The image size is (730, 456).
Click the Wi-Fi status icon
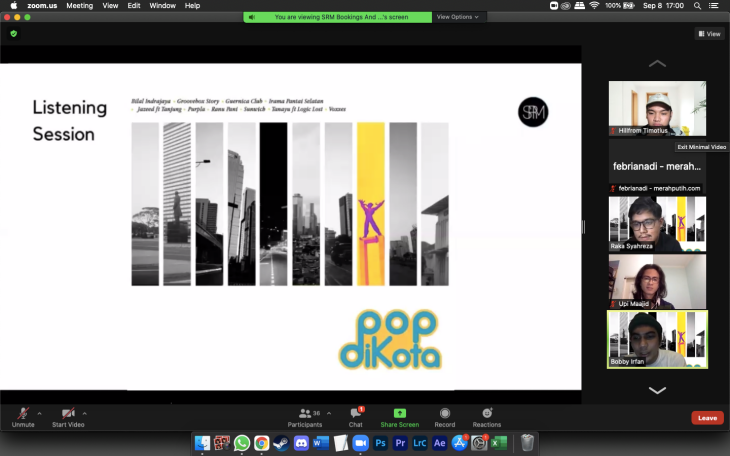click(594, 6)
